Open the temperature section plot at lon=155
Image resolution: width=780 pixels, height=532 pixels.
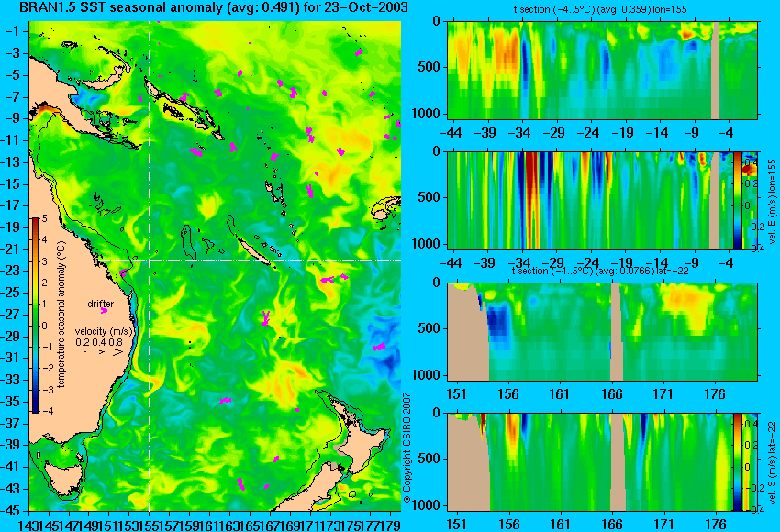pyautogui.click(x=603, y=70)
